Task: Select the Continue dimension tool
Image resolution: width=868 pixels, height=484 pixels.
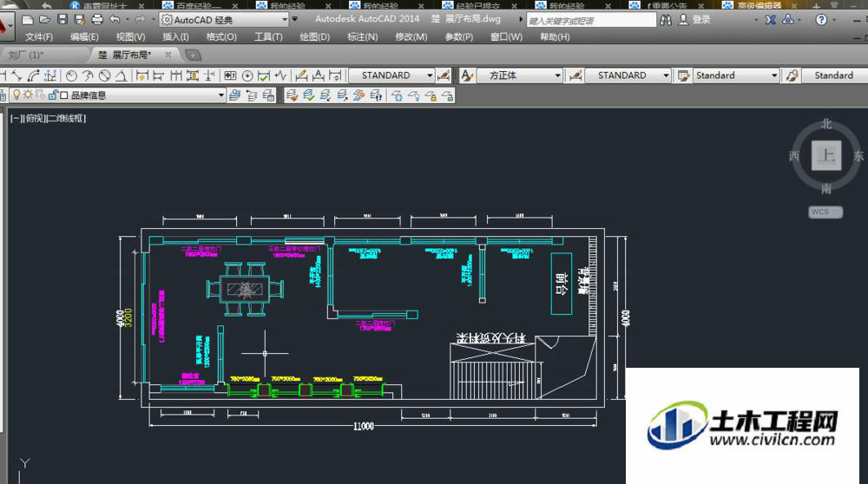Action: [x=175, y=75]
